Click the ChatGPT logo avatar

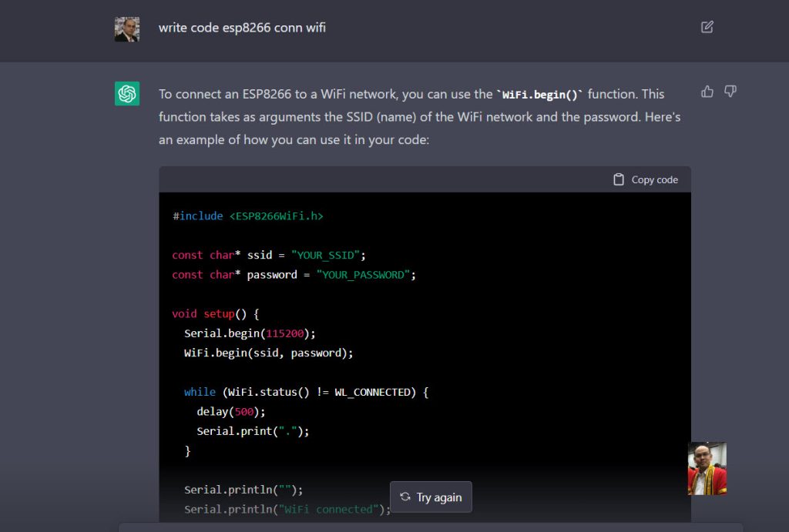(x=127, y=94)
